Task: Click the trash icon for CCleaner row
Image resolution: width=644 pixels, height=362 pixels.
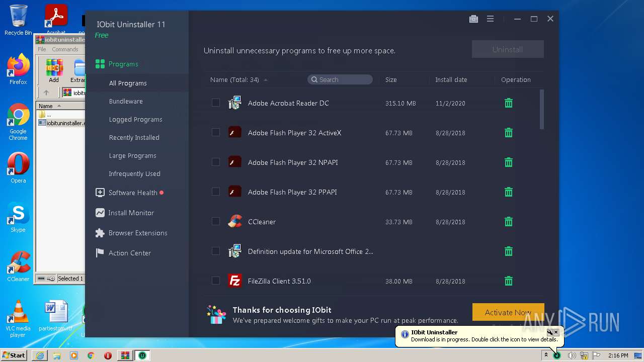Action: point(509,222)
